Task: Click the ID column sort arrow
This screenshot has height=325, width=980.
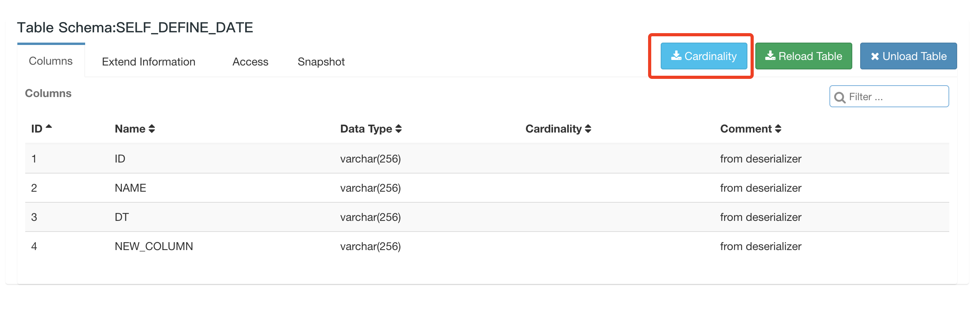Action: pyautogui.click(x=49, y=127)
